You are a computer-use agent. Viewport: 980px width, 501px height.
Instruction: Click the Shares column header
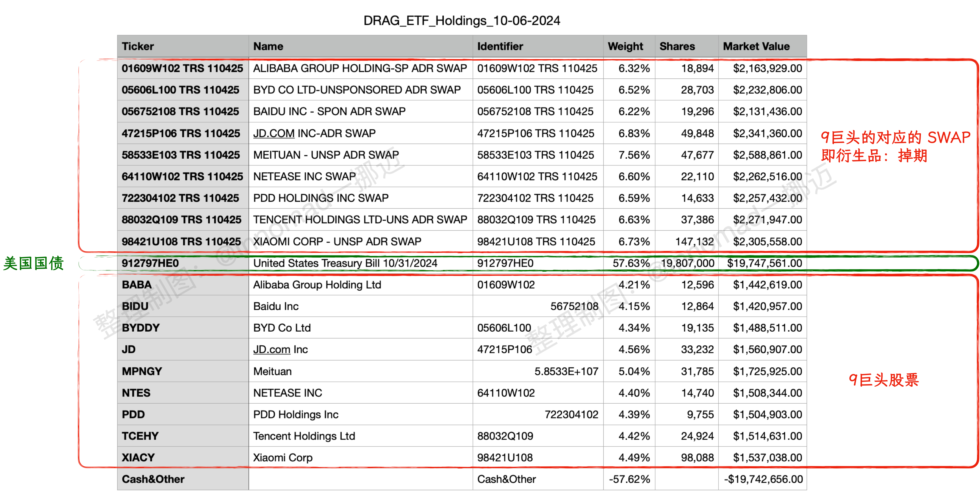click(687, 46)
